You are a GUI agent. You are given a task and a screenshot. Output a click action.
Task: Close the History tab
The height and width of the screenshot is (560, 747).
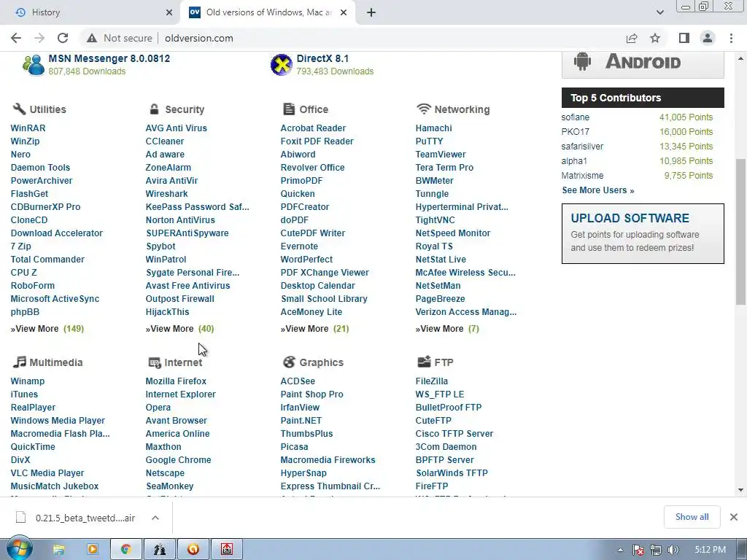click(x=169, y=12)
